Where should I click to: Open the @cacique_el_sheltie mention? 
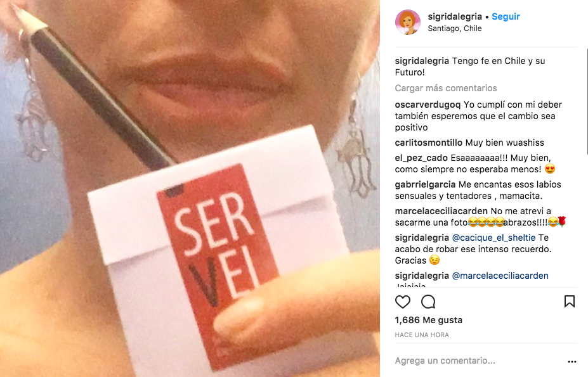click(494, 238)
